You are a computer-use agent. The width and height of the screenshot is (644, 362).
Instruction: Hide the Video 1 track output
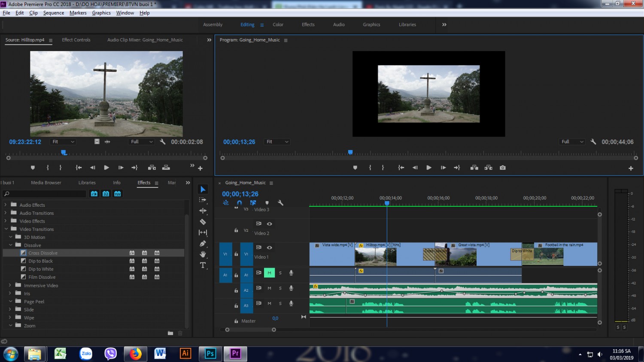click(270, 247)
